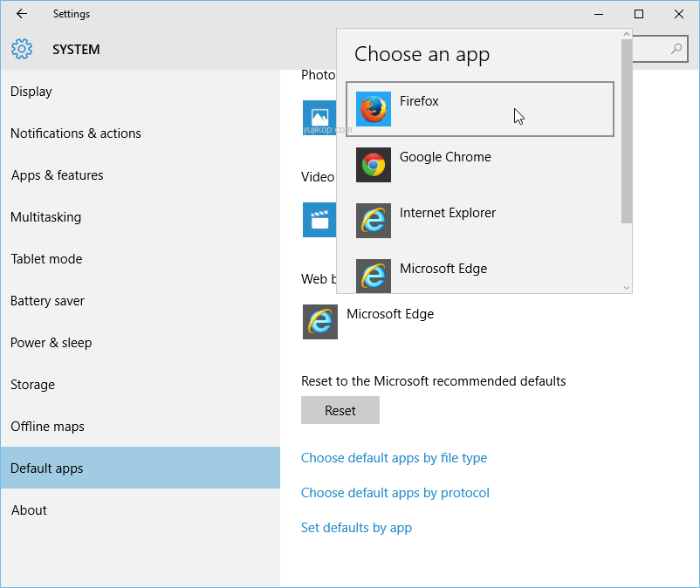Open Notifications & actions settings
This screenshot has width=700, height=588.
coord(141,133)
